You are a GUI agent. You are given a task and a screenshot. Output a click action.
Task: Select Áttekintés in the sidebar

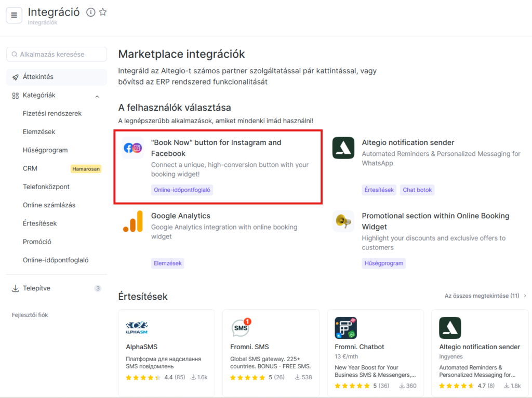38,77
